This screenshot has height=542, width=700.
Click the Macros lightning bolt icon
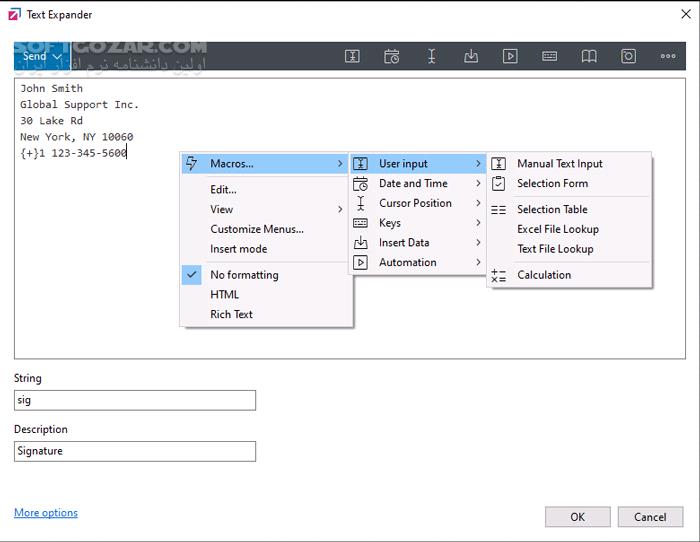pos(192,163)
